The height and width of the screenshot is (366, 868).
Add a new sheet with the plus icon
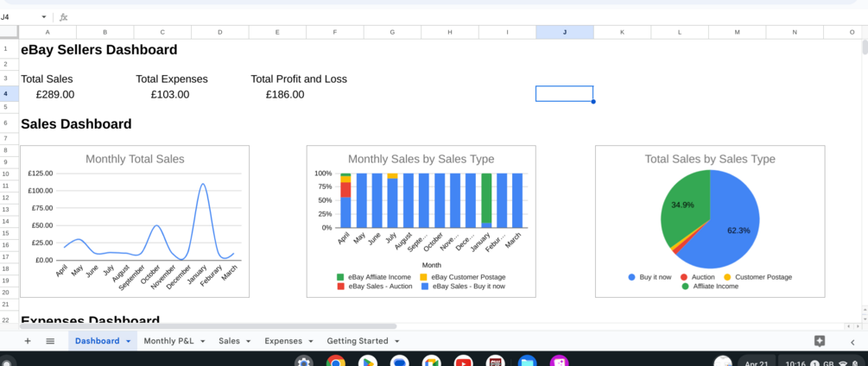pos(28,341)
